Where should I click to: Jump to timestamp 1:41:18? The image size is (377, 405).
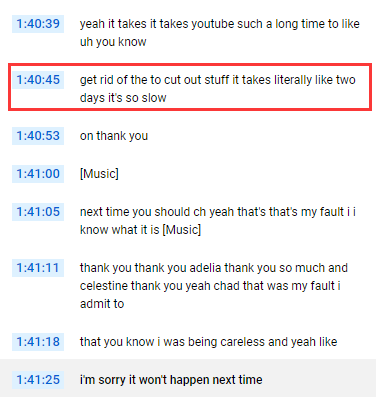(38, 342)
